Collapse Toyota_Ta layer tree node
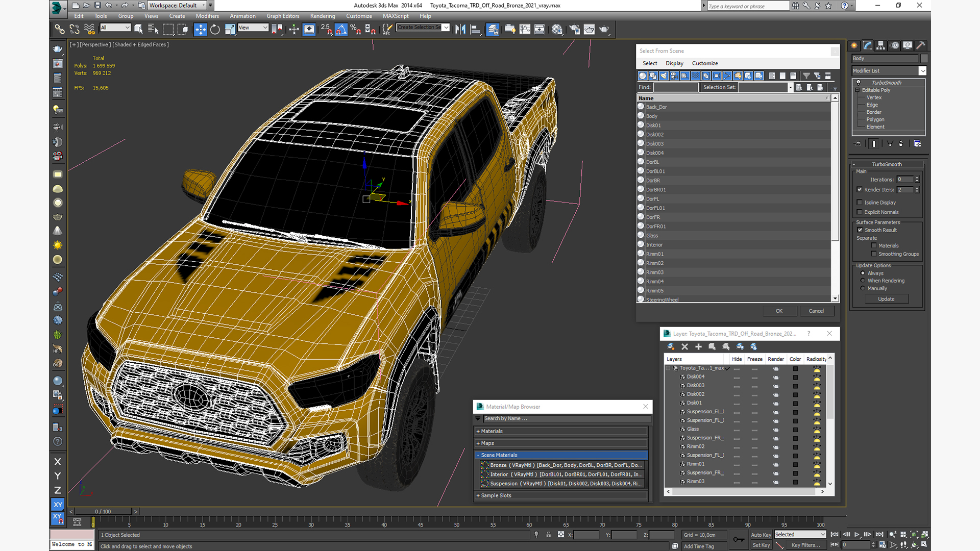 pos(668,368)
